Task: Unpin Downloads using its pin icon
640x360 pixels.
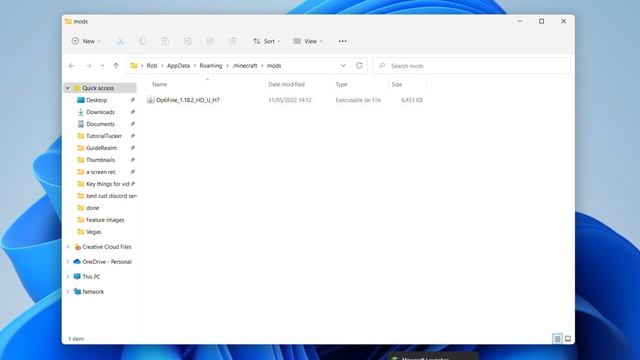Action: 132,112
